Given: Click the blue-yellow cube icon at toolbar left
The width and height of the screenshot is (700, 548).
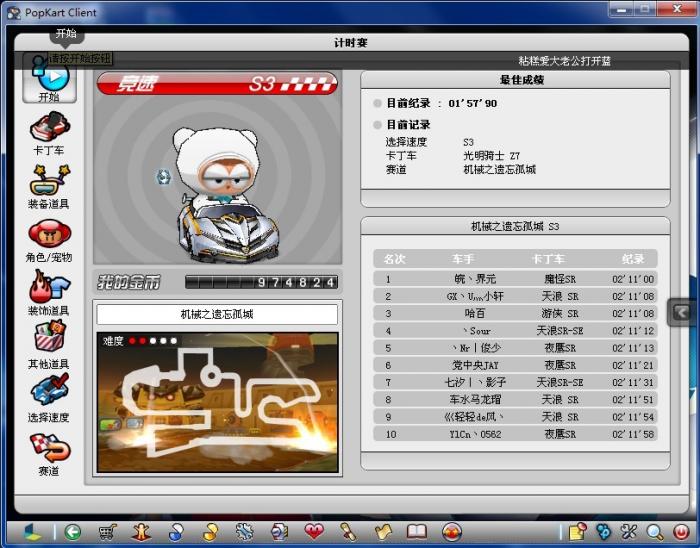Looking at the screenshot, I should (33, 532).
